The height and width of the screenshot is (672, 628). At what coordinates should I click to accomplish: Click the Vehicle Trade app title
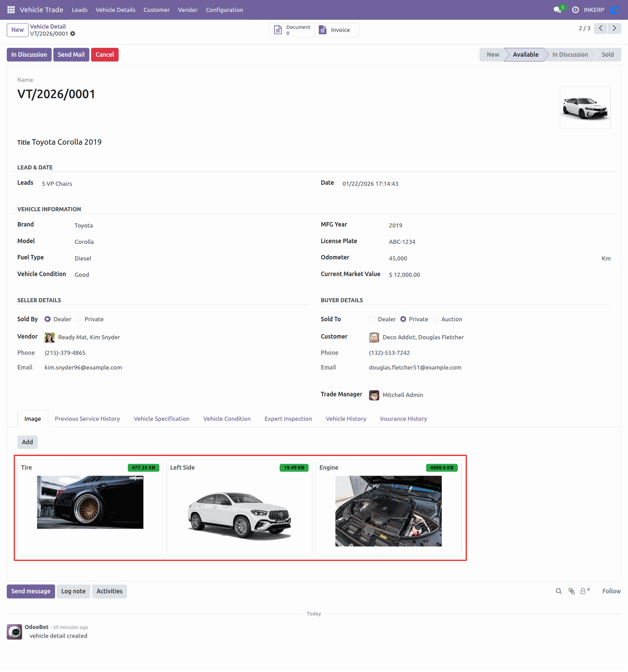[41, 10]
